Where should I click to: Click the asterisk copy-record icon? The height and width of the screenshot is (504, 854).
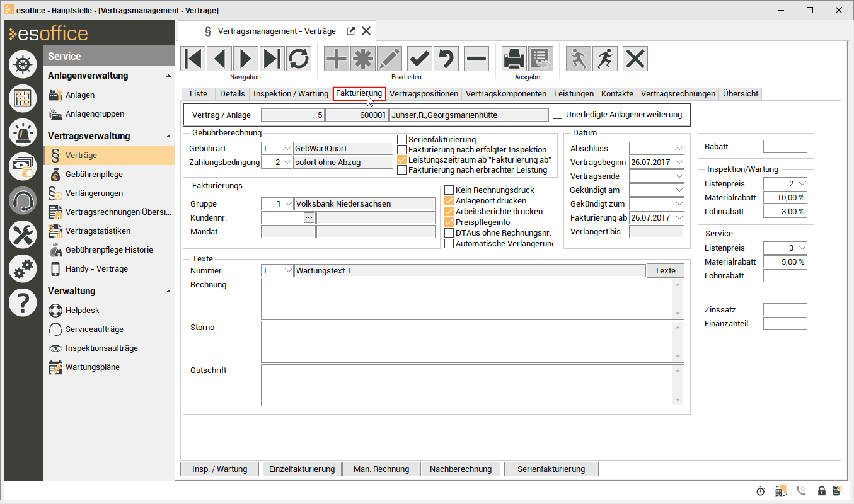coord(363,59)
